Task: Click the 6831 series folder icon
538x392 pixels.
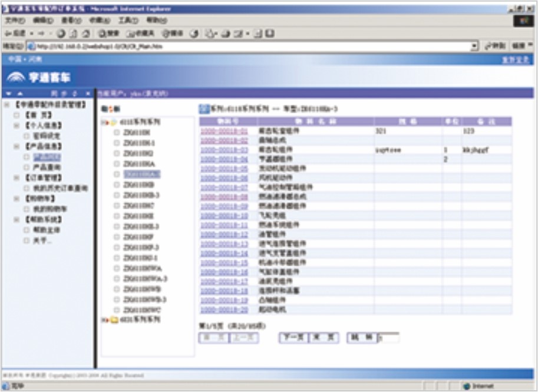Action: point(113,319)
